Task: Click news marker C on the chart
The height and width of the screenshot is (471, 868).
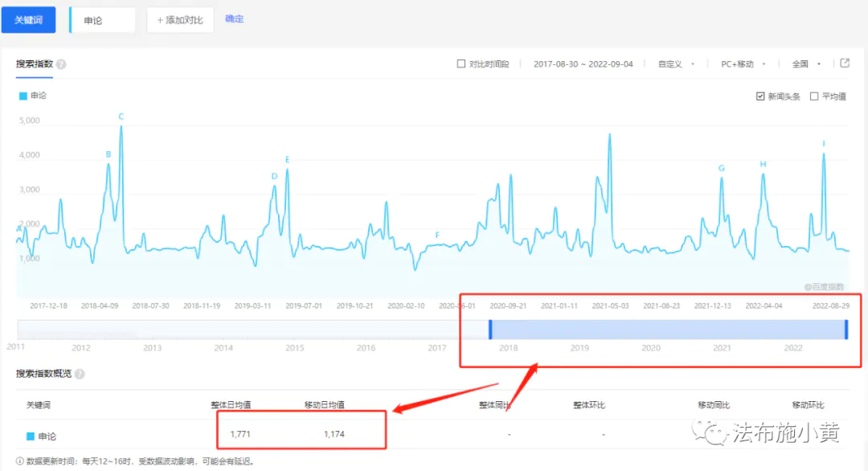Action: 121,117
